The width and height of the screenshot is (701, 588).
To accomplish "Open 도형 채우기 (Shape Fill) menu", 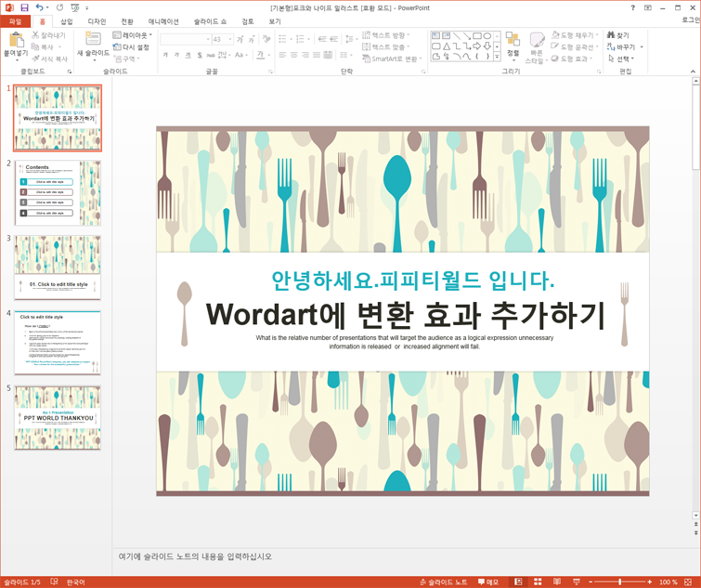I will point(575,35).
